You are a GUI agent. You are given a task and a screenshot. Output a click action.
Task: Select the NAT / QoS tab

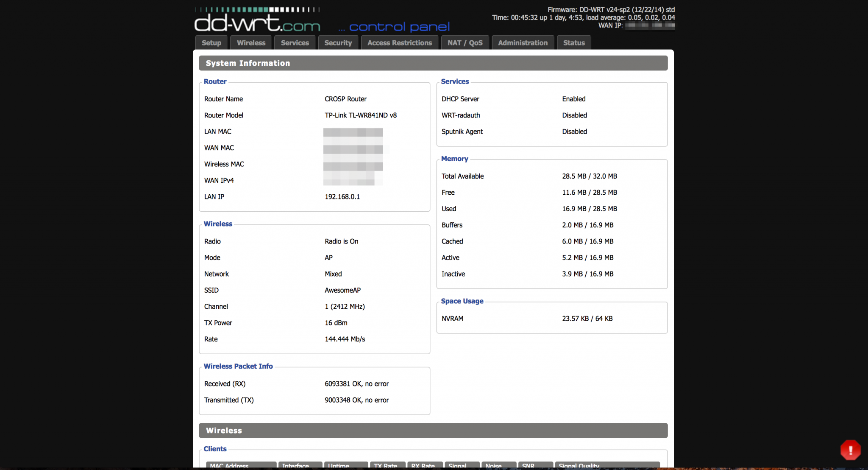click(x=465, y=43)
